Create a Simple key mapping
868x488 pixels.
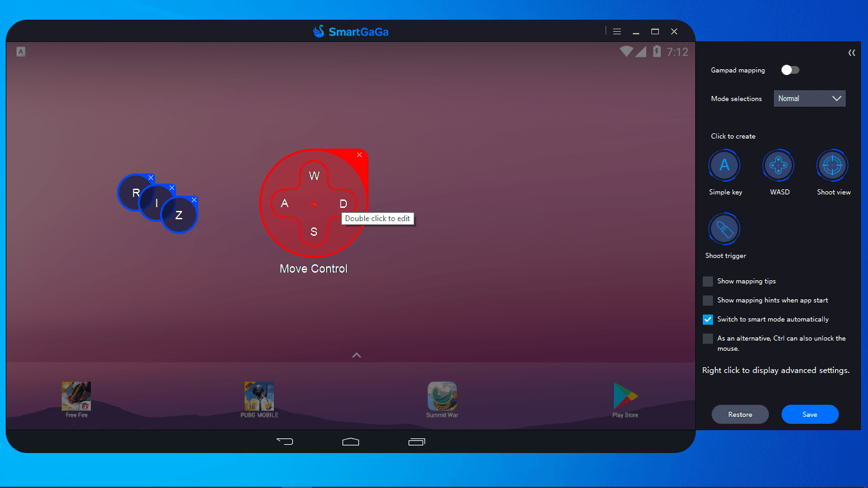724,165
